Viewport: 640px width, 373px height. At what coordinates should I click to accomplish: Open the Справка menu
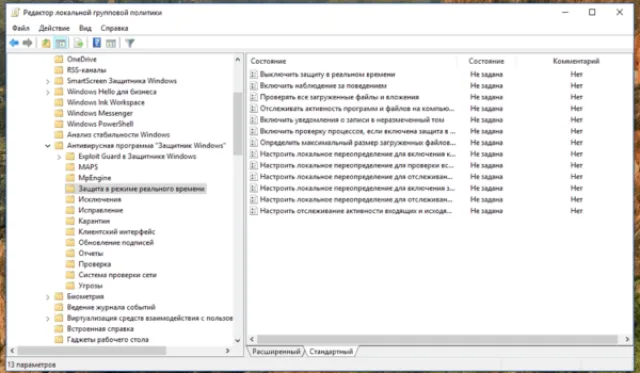point(114,28)
